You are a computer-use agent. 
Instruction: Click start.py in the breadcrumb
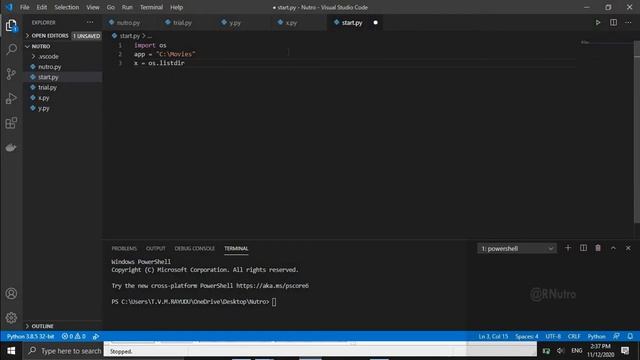coord(130,36)
